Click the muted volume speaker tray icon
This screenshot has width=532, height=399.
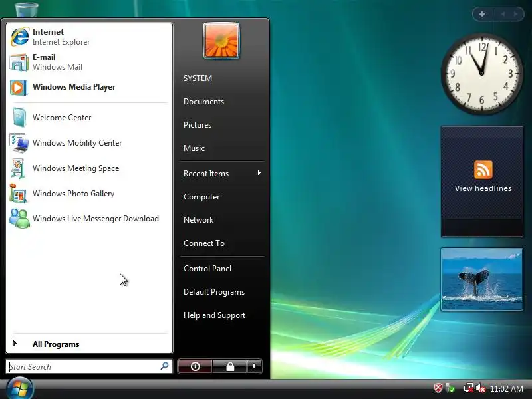(480, 388)
